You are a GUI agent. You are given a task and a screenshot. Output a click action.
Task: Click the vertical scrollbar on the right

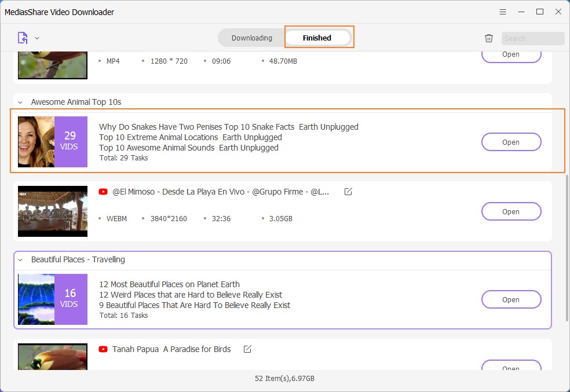[x=567, y=249]
